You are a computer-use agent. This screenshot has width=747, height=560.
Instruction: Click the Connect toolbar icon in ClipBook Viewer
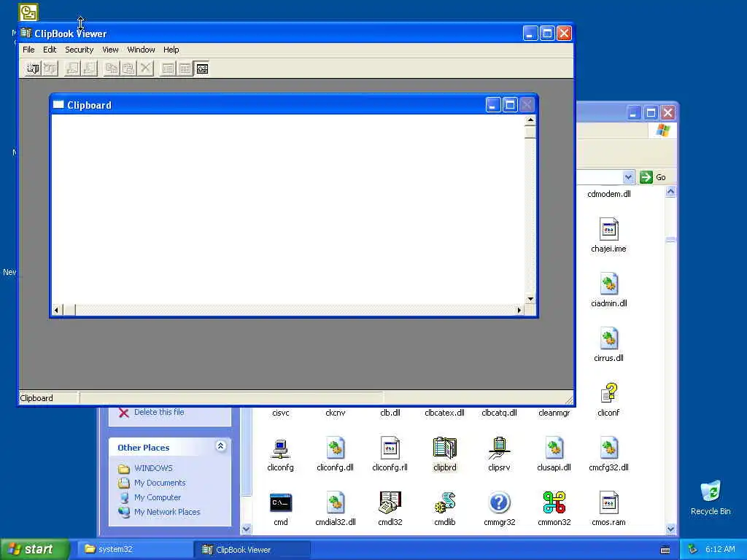(32, 69)
